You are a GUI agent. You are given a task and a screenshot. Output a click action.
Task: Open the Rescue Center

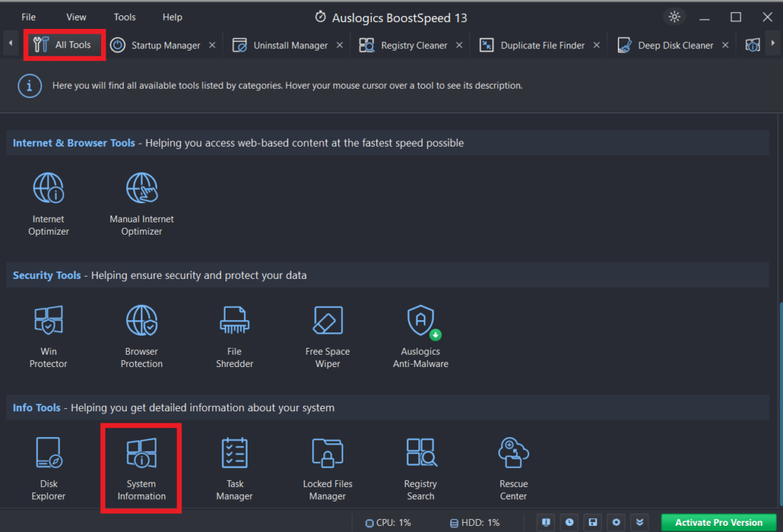[513, 468]
